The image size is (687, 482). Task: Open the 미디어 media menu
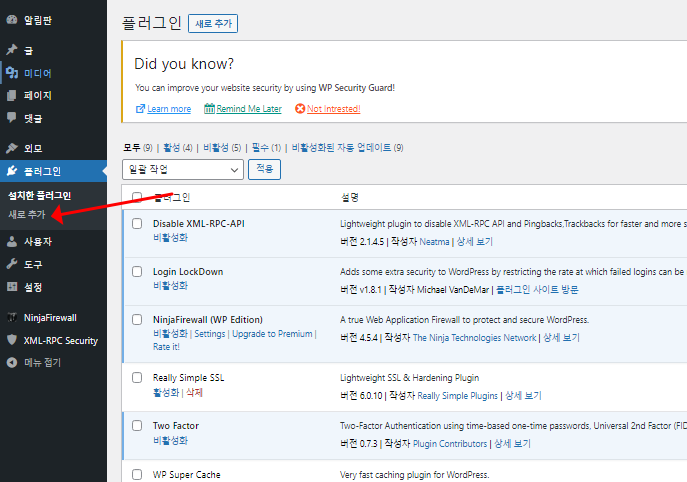pos(38,73)
